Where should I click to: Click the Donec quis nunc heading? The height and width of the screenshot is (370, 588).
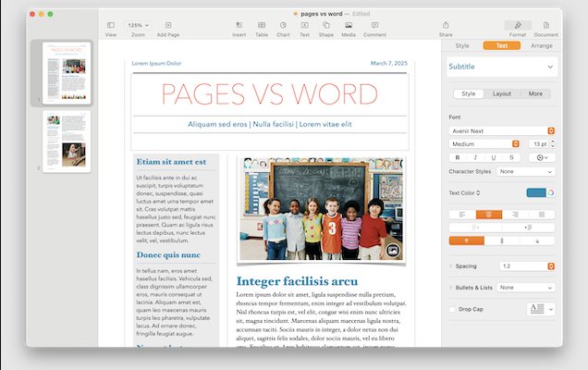168,254
